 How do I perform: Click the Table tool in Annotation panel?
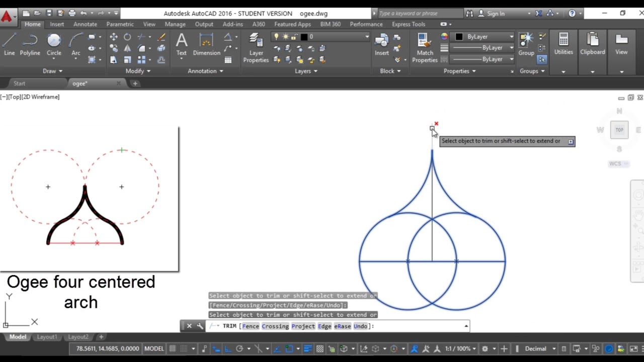coord(228,60)
